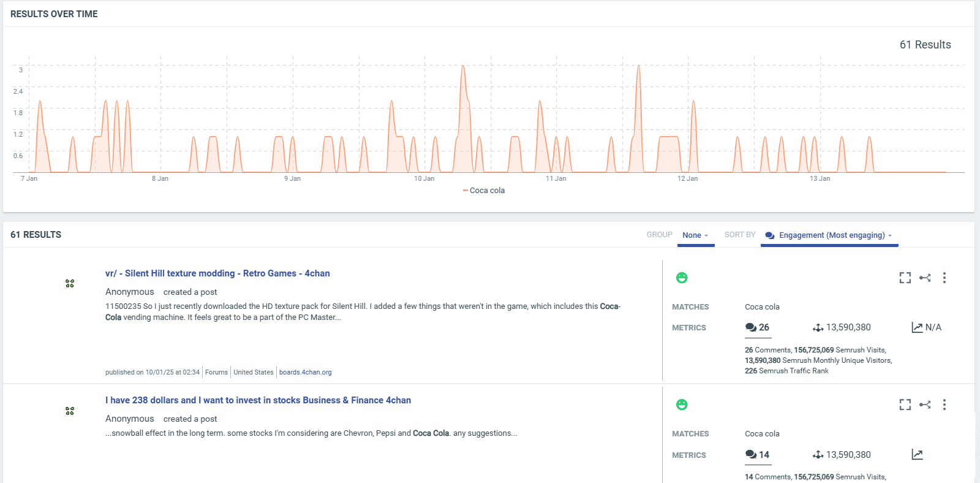The width and height of the screenshot is (980, 483).
Task: Click the 61 Results count above chart
Action: pos(925,45)
